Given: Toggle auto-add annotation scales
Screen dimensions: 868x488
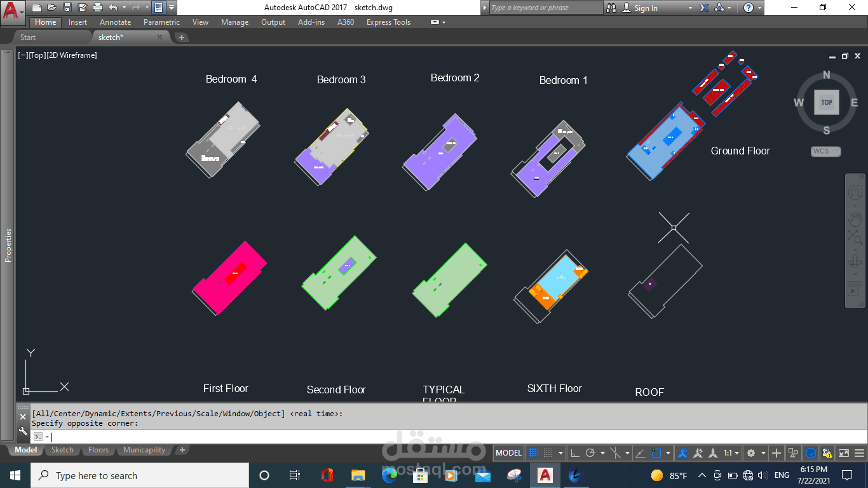Looking at the screenshot, I should [698, 453].
